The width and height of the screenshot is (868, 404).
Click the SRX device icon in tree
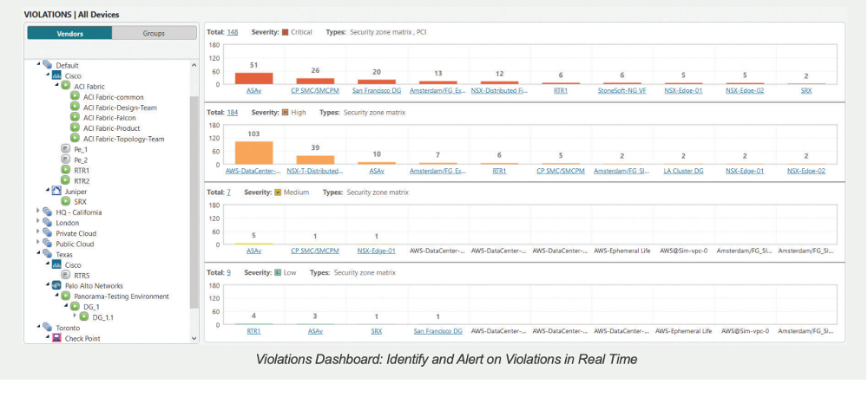65,202
